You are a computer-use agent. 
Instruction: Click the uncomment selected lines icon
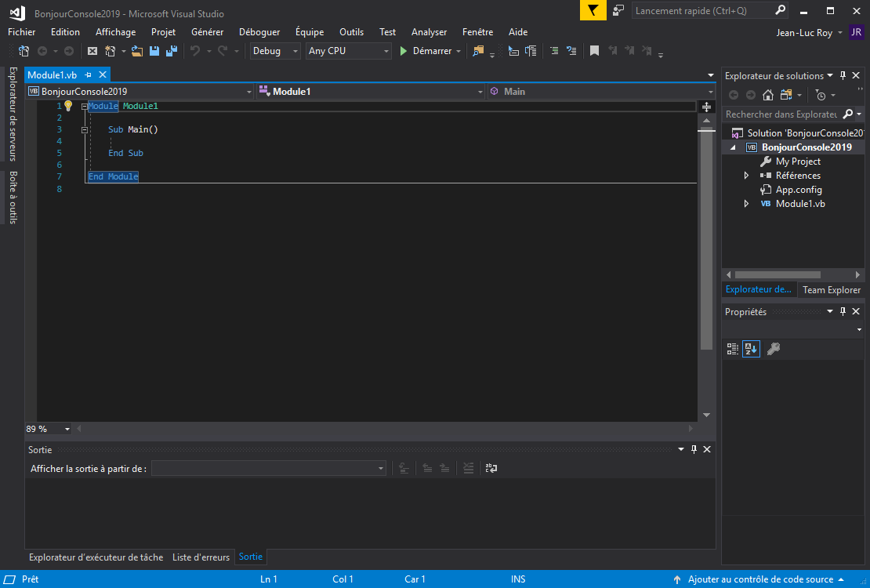pyautogui.click(x=571, y=51)
